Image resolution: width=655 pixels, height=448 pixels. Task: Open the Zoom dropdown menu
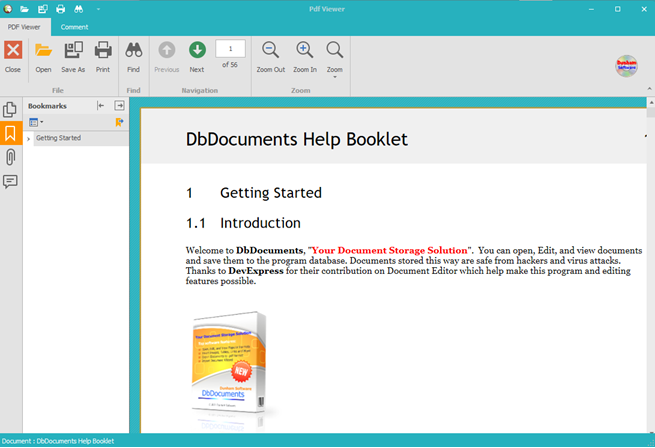coord(335,59)
